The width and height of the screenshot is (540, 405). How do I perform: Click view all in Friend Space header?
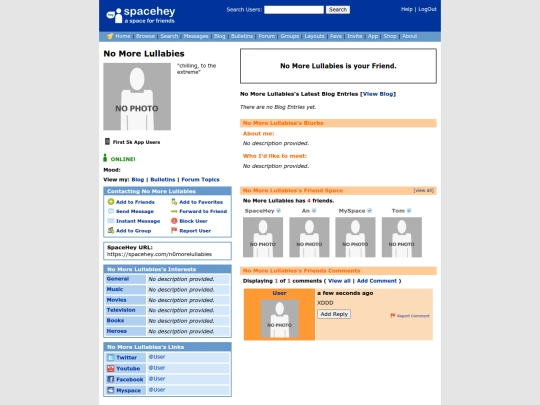[x=424, y=190]
